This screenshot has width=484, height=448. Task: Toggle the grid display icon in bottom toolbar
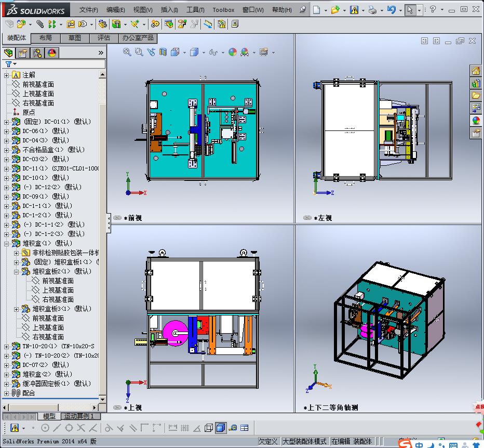click(185, 428)
